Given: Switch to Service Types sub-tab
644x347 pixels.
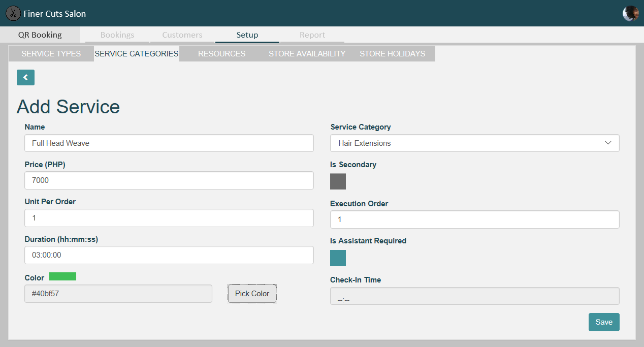Looking at the screenshot, I should 51,53.
